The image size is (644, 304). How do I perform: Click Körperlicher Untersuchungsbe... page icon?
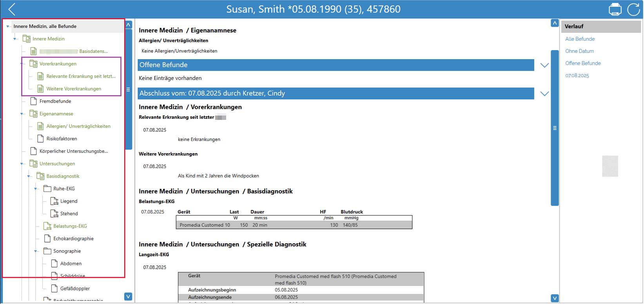point(34,151)
